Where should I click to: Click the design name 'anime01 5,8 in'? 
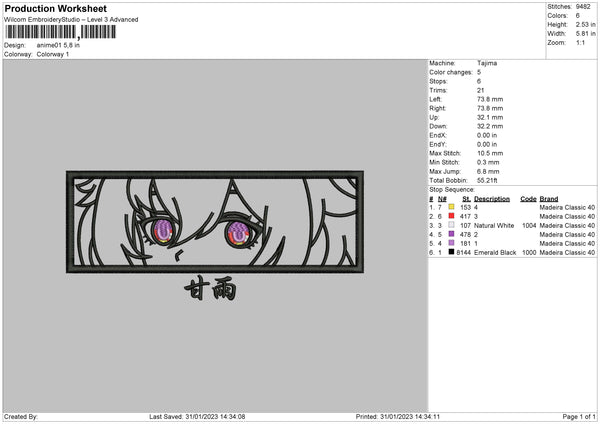point(58,45)
